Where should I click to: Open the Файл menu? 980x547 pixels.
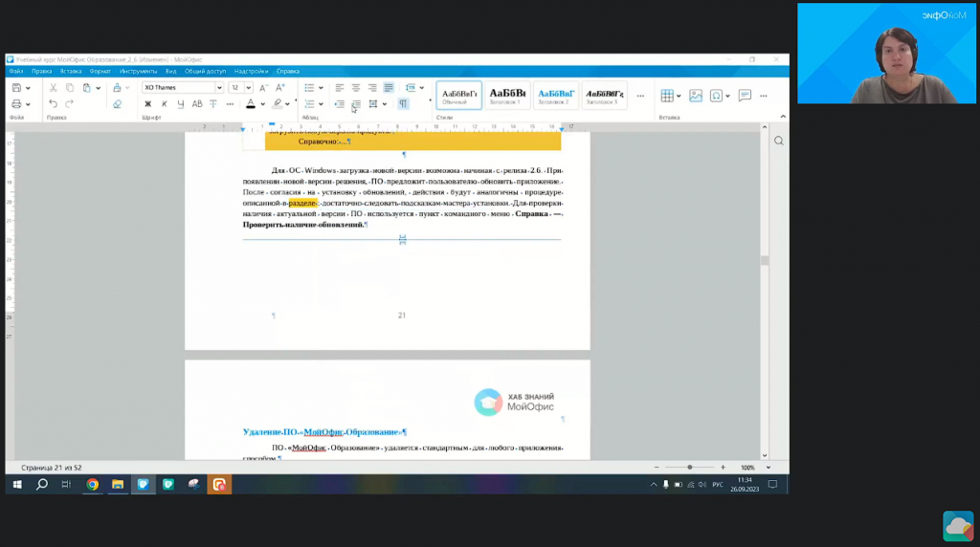[x=16, y=71]
